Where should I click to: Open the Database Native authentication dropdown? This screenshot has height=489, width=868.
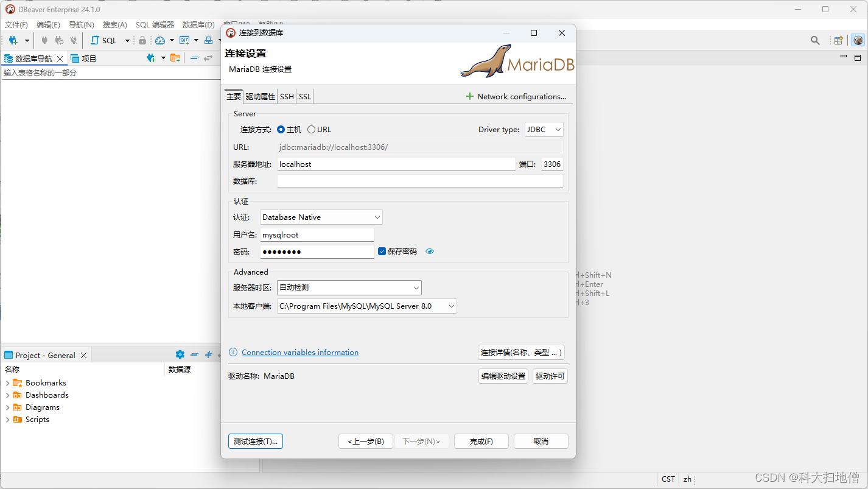tap(321, 217)
